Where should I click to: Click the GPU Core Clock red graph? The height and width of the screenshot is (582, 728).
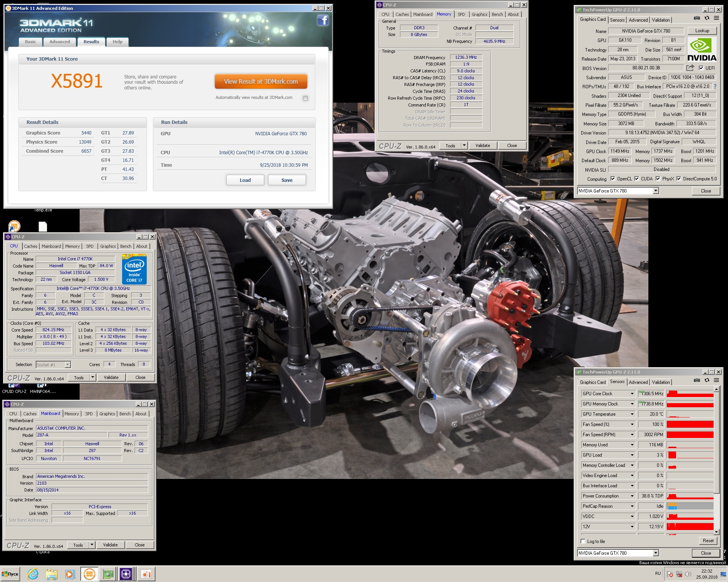(x=690, y=394)
